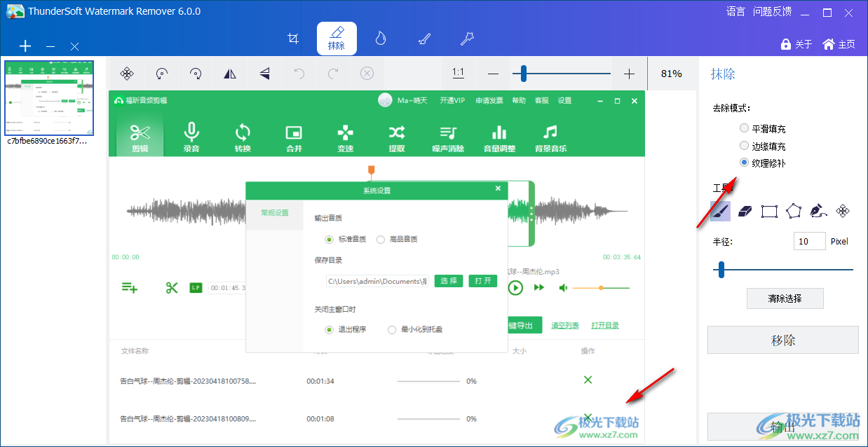Screen dimensions: 868x447
Task: Click the cancel circle-X toolbar icon
Action: [x=367, y=73]
